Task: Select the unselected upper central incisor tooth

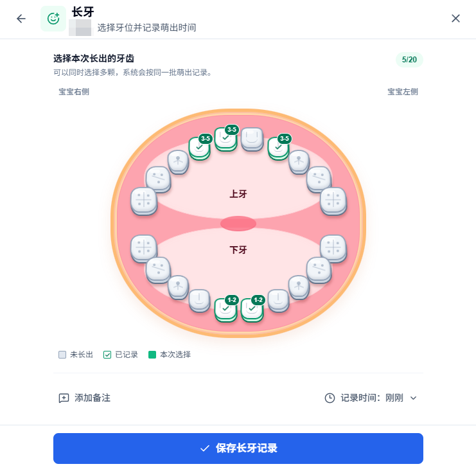Action: click(252, 139)
